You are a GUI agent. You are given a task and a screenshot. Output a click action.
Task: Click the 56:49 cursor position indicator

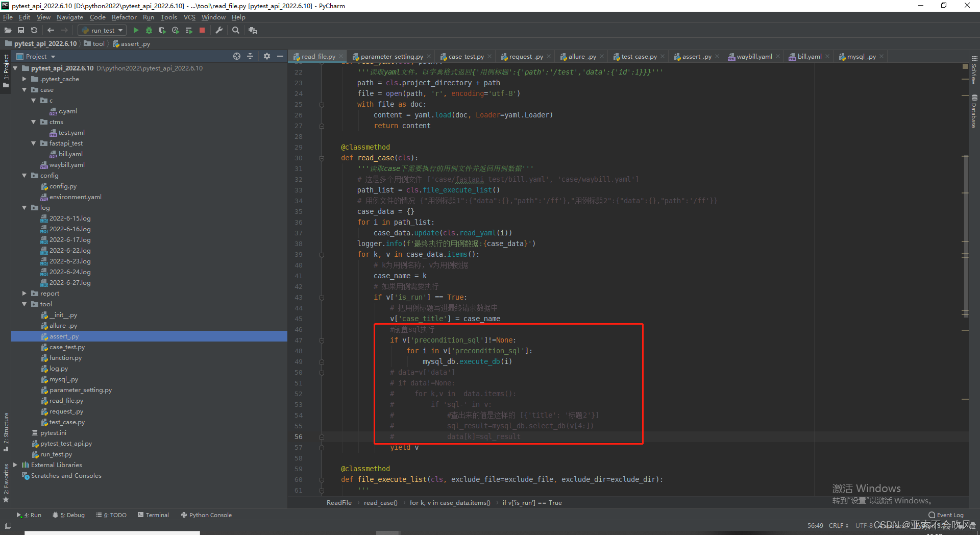[x=815, y=526]
